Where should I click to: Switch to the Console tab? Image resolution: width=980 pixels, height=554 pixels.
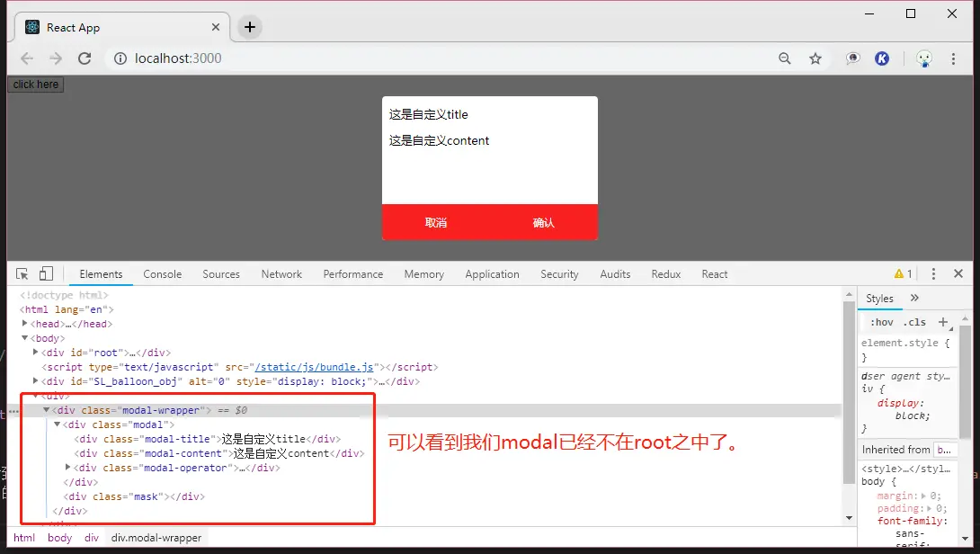coord(163,274)
